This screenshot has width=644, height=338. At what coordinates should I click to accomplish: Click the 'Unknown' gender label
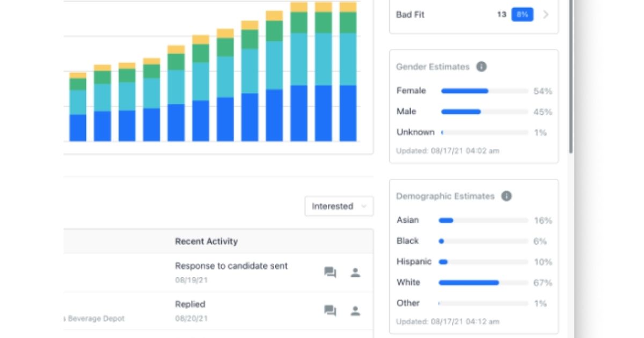[x=415, y=132]
